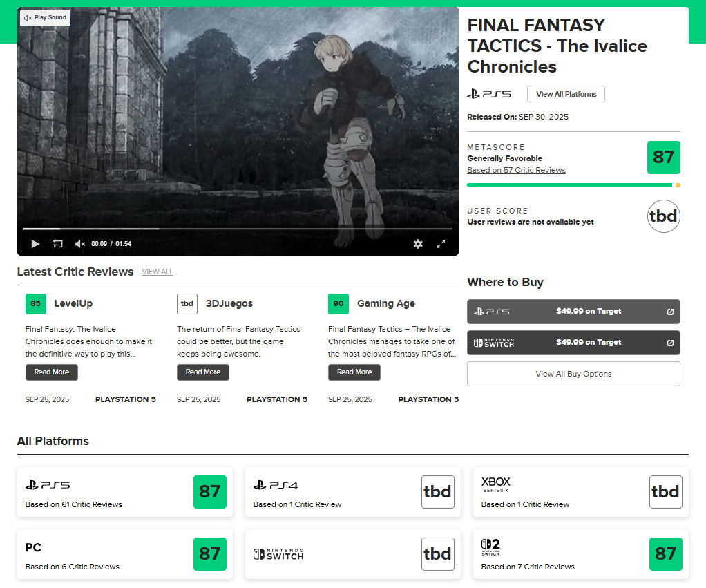
Task: Open the PC platform card
Action: click(125, 553)
